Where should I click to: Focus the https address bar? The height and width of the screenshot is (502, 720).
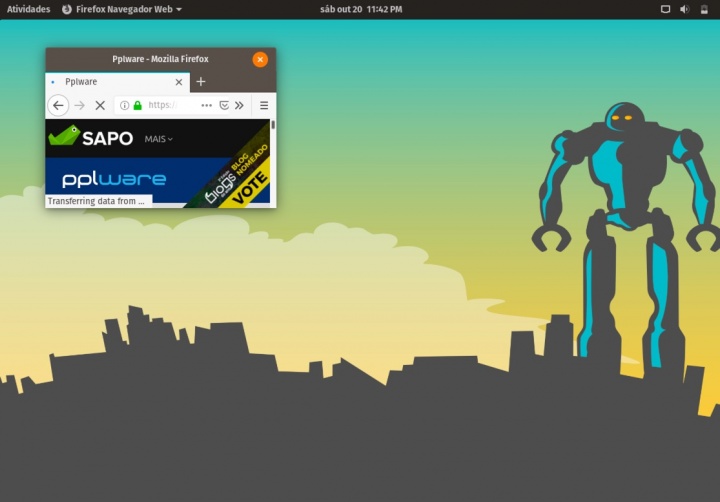[170, 105]
